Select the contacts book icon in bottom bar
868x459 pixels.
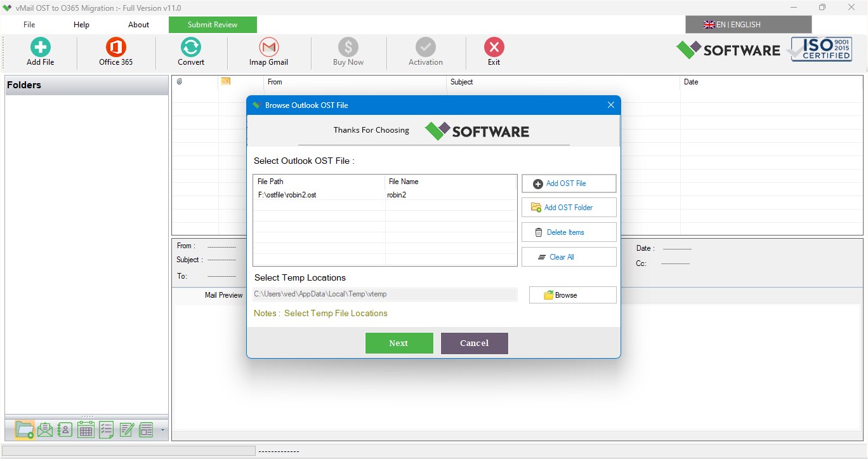[65, 430]
